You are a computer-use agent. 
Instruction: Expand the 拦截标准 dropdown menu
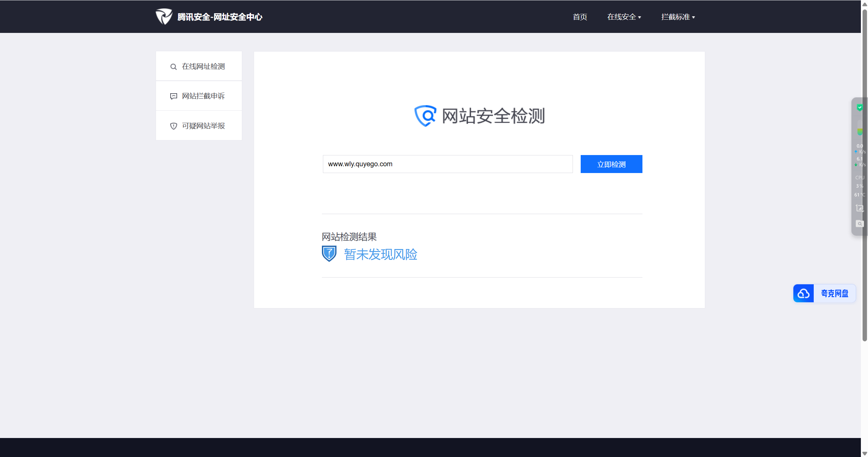click(x=678, y=17)
